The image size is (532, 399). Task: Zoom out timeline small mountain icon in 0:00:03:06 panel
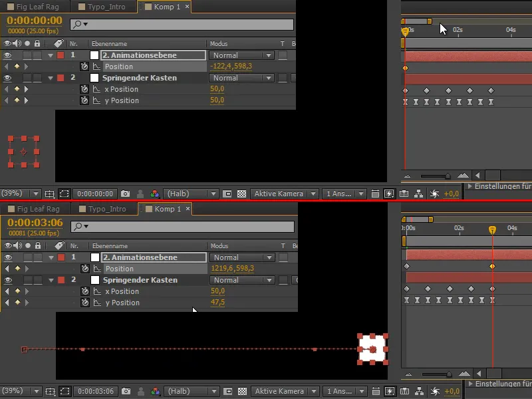click(408, 374)
